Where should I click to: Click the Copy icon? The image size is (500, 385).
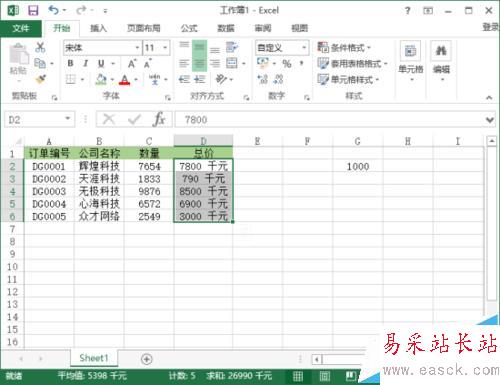40,63
